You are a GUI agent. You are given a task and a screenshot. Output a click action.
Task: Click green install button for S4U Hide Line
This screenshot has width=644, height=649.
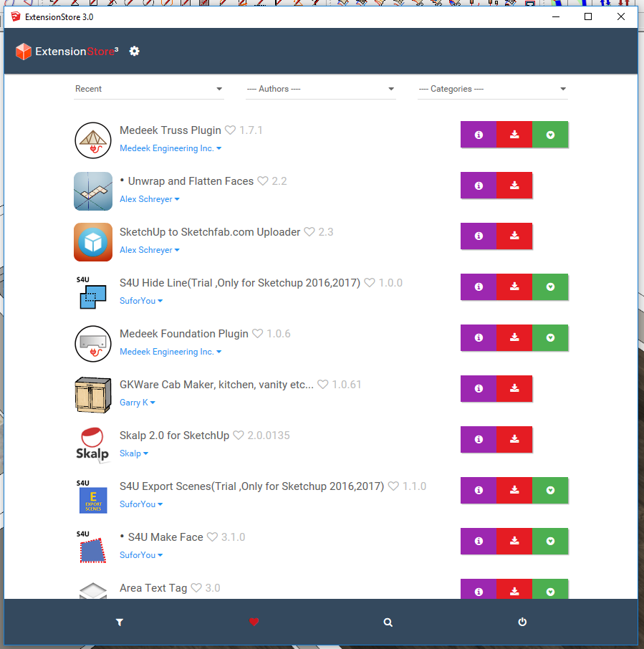pyautogui.click(x=550, y=287)
